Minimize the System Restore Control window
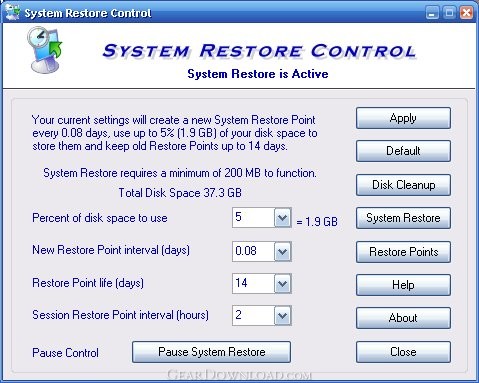Screen dimensions: 479x383 (432, 13)
